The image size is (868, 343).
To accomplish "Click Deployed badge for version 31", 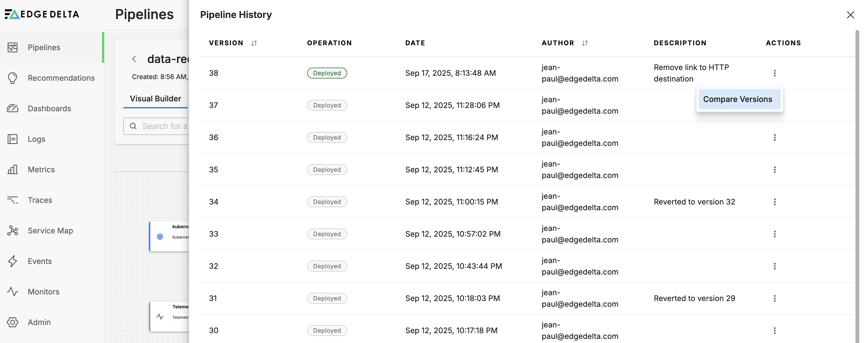I will click(327, 298).
